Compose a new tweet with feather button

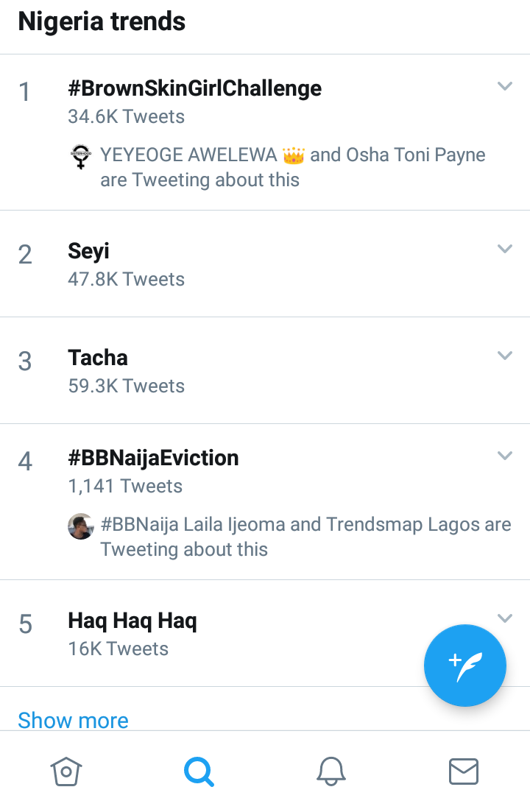pos(464,666)
